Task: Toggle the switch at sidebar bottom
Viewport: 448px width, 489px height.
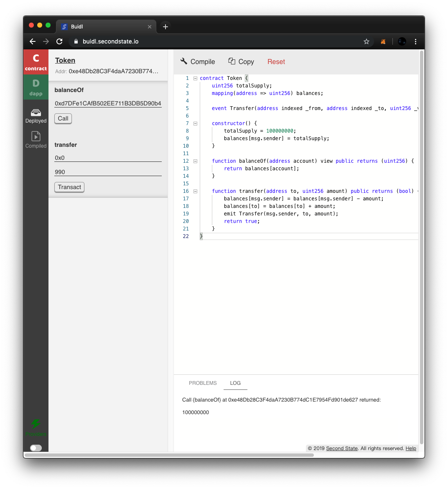Action: 36,448
